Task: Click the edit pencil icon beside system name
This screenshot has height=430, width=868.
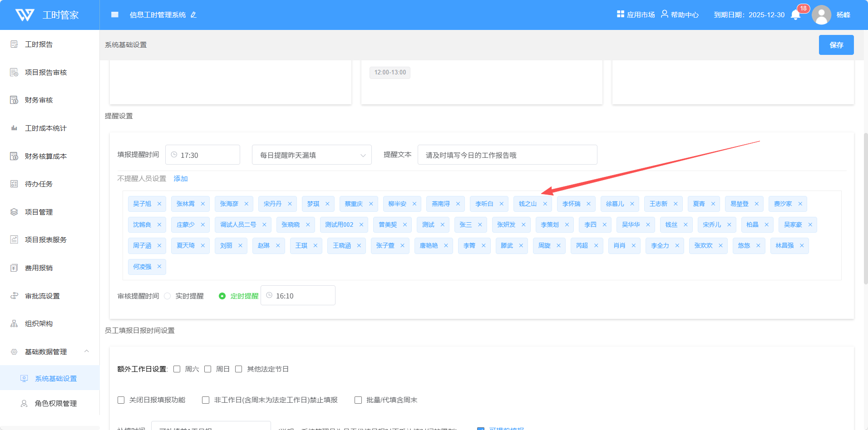Action: [193, 15]
